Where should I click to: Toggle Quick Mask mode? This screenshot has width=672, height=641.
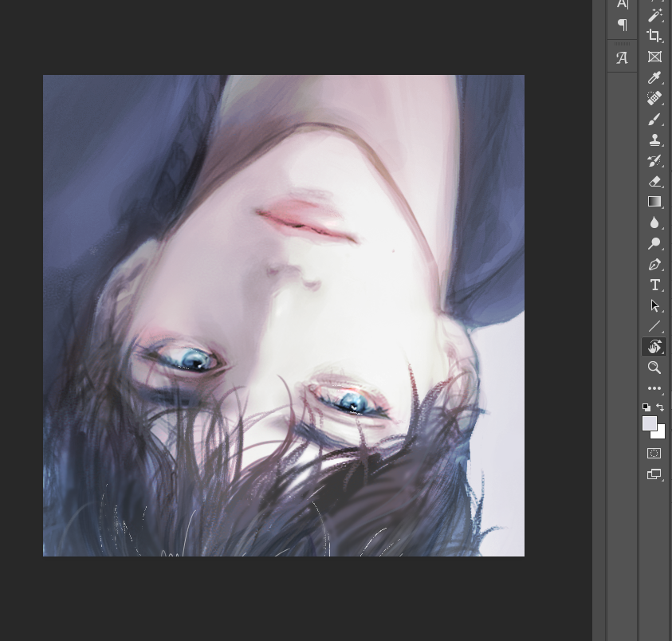click(654, 453)
